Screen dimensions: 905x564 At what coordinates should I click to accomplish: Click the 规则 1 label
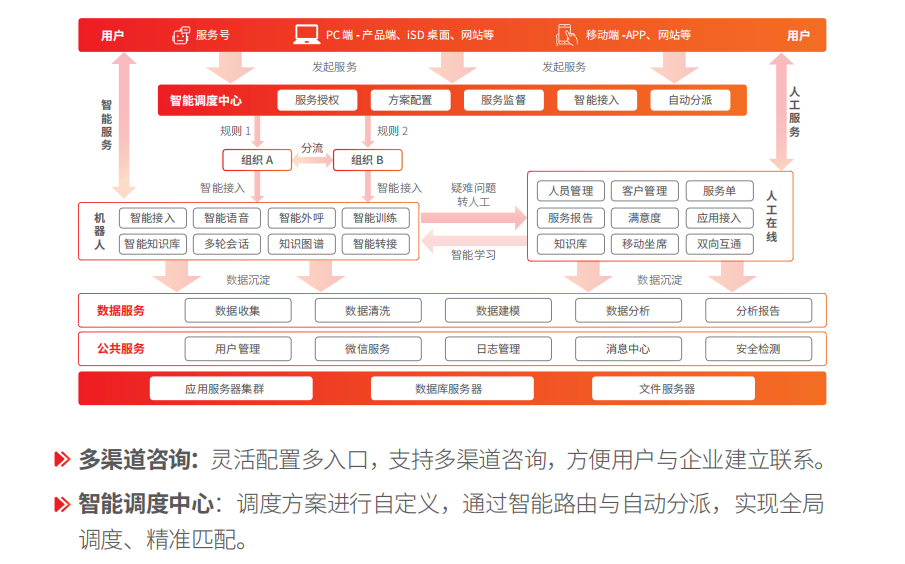pos(235,131)
